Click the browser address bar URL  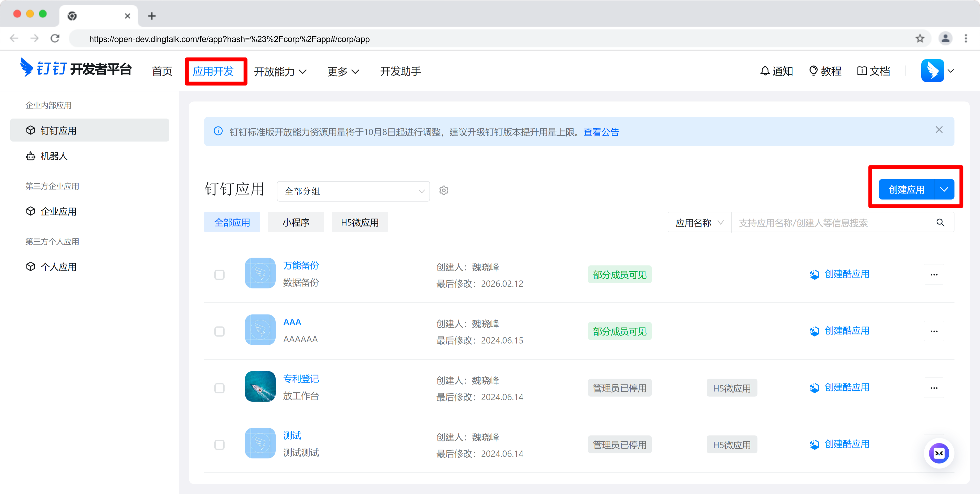click(229, 39)
